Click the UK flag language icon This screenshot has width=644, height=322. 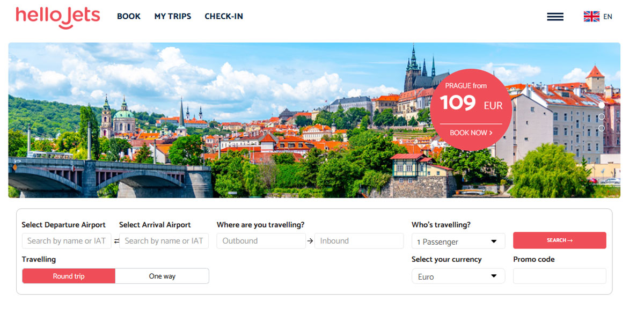pos(591,17)
